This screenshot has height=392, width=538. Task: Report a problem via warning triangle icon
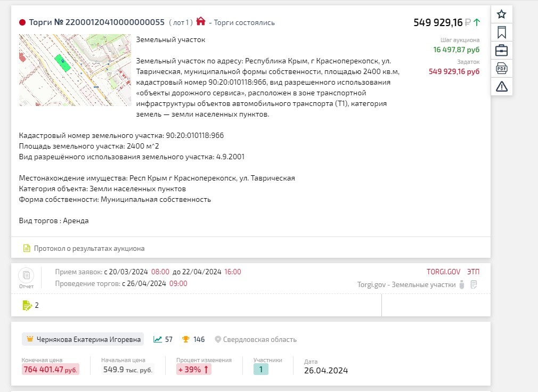click(501, 86)
